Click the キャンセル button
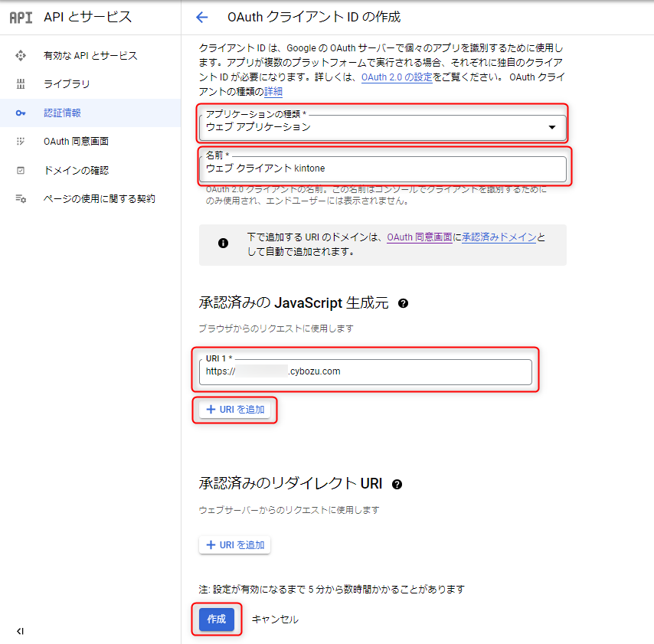 [275, 619]
